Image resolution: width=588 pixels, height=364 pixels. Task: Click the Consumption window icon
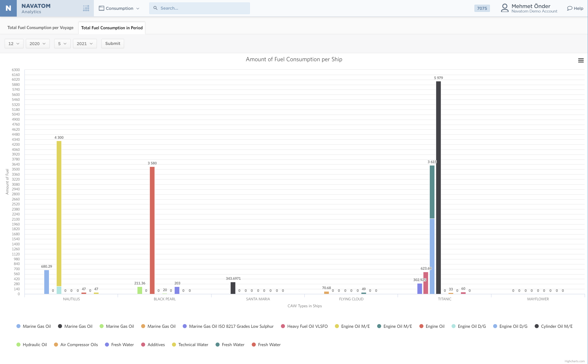(101, 8)
